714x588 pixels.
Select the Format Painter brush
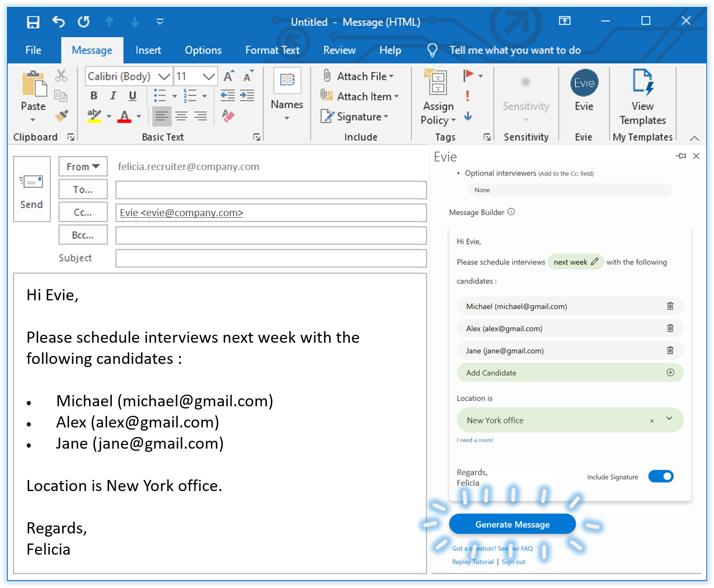[61, 115]
